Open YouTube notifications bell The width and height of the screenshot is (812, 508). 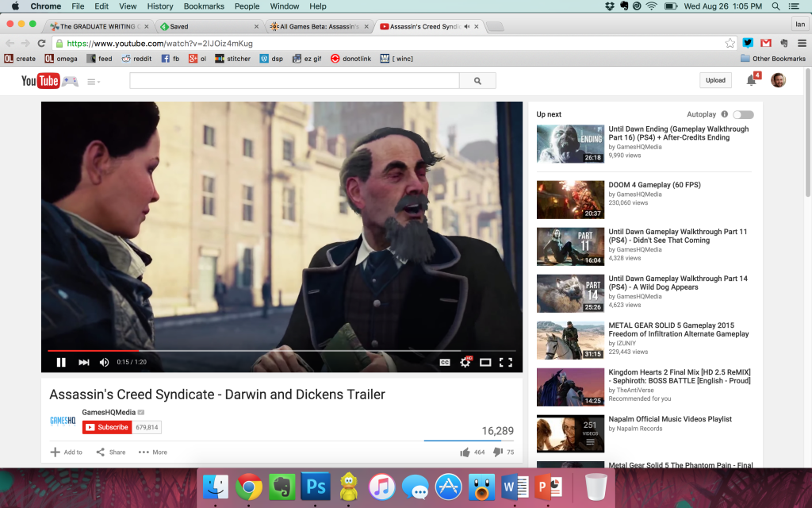[752, 80]
